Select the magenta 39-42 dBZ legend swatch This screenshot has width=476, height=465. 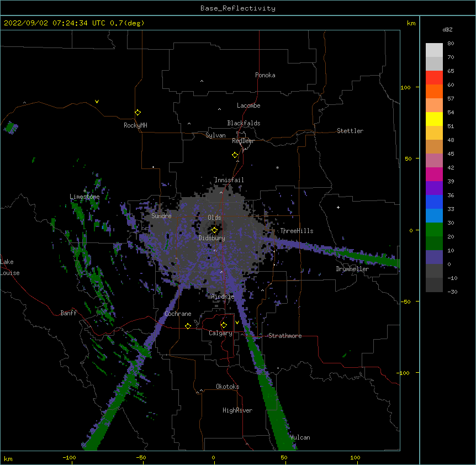434,174
